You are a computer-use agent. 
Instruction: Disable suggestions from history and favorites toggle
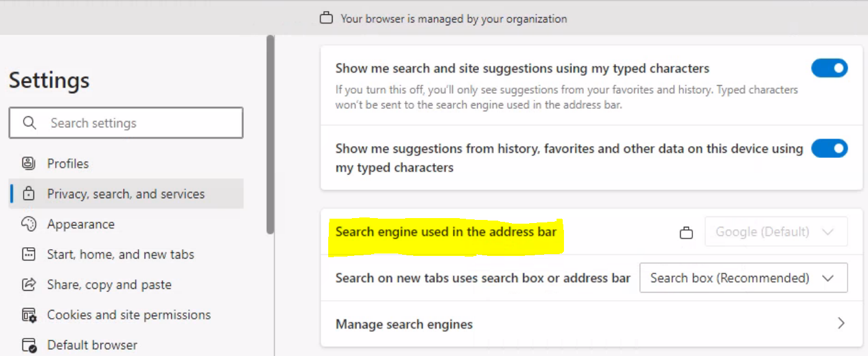tap(829, 148)
